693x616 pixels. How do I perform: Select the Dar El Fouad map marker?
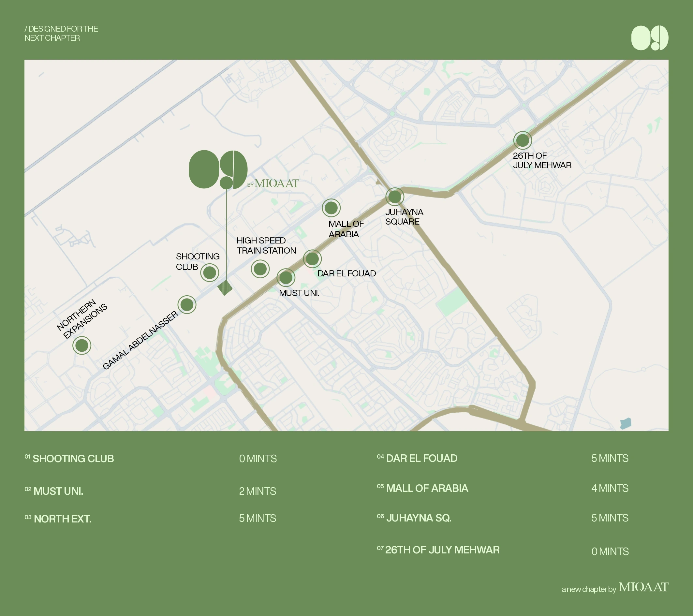[x=312, y=259]
